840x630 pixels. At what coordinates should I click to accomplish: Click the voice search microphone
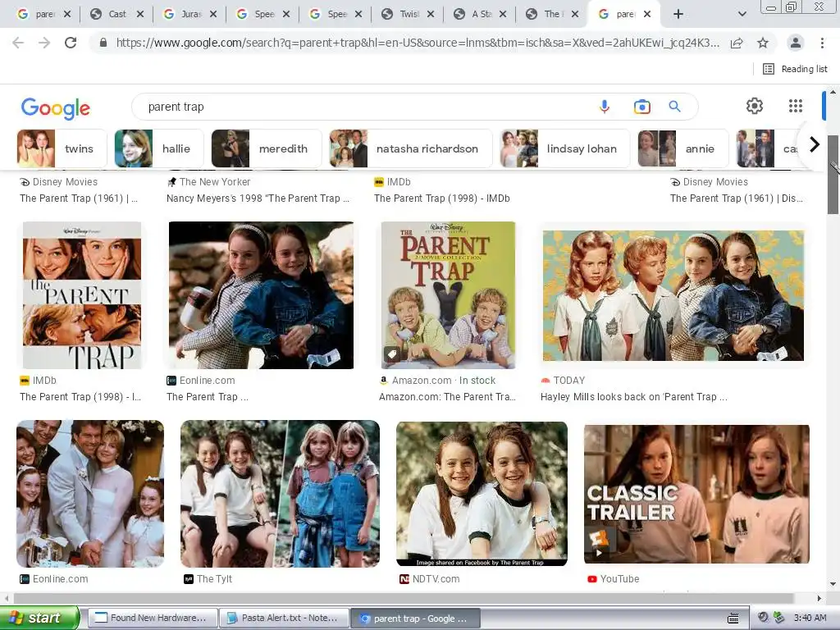pos(605,107)
